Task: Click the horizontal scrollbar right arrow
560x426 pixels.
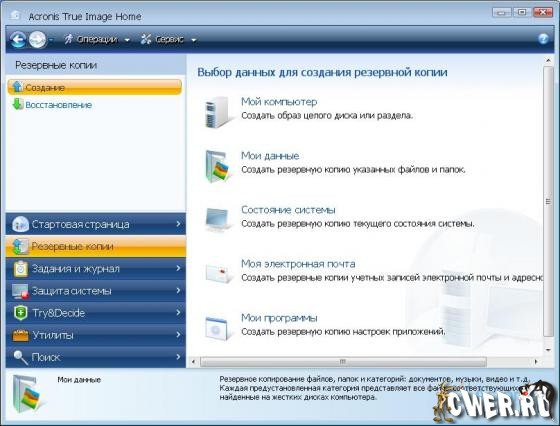Action: (536, 362)
